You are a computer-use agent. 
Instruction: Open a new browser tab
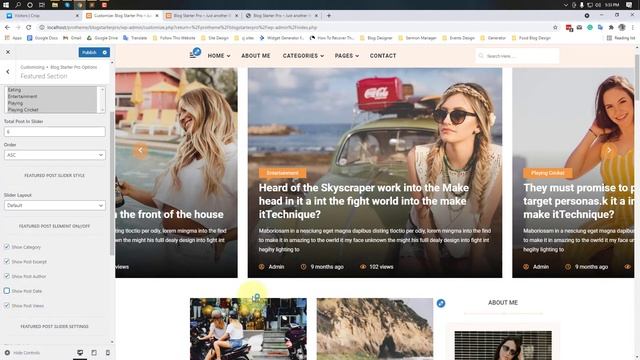pos(329,16)
